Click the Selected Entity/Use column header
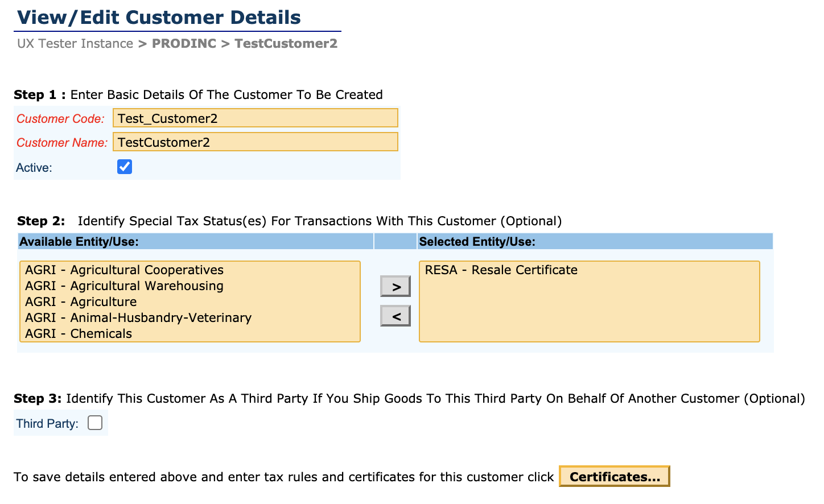Image resolution: width=824 pixels, height=504 pixels. pos(477,242)
